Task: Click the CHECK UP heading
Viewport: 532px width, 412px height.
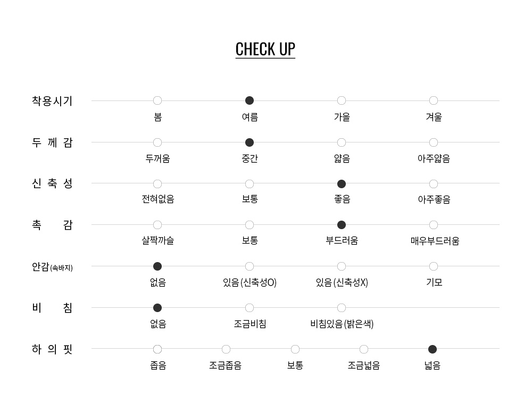Action: click(265, 49)
